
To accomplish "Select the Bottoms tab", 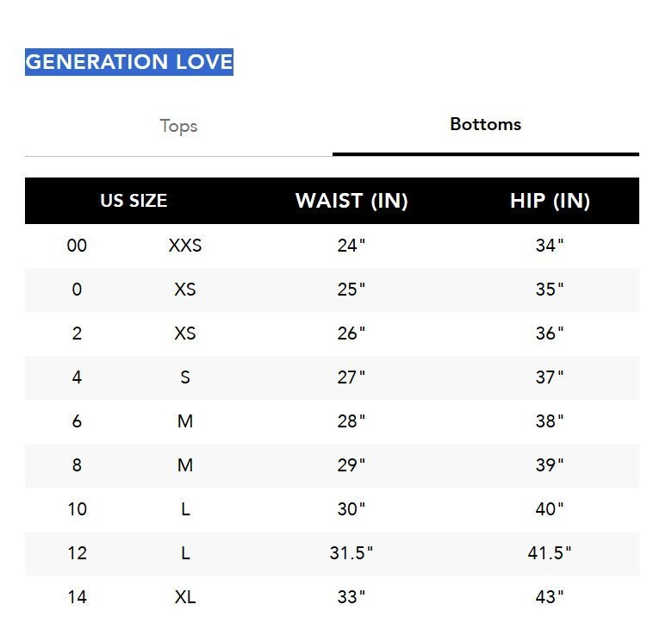I will point(485,124).
